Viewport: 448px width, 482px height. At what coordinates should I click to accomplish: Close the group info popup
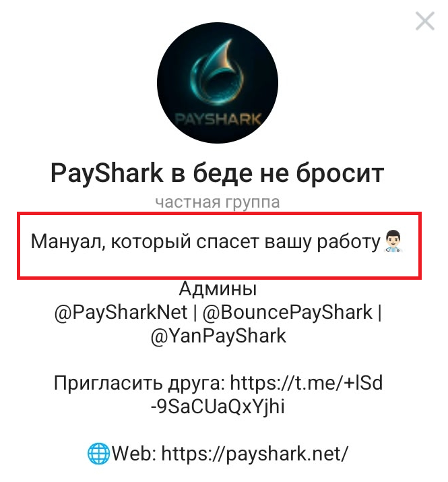pyautogui.click(x=424, y=21)
